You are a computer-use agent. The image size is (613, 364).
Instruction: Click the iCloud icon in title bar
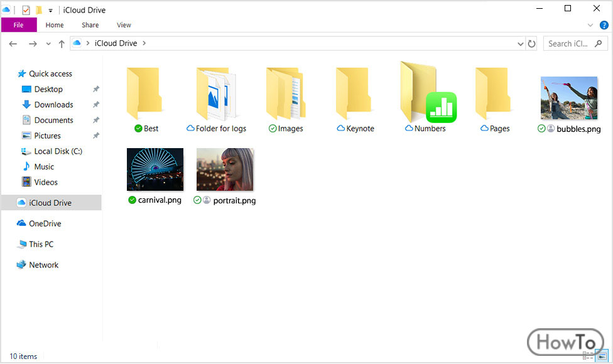pyautogui.click(x=6, y=10)
